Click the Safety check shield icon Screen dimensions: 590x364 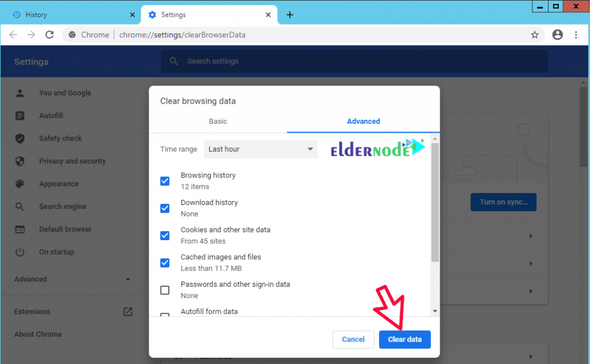point(21,138)
